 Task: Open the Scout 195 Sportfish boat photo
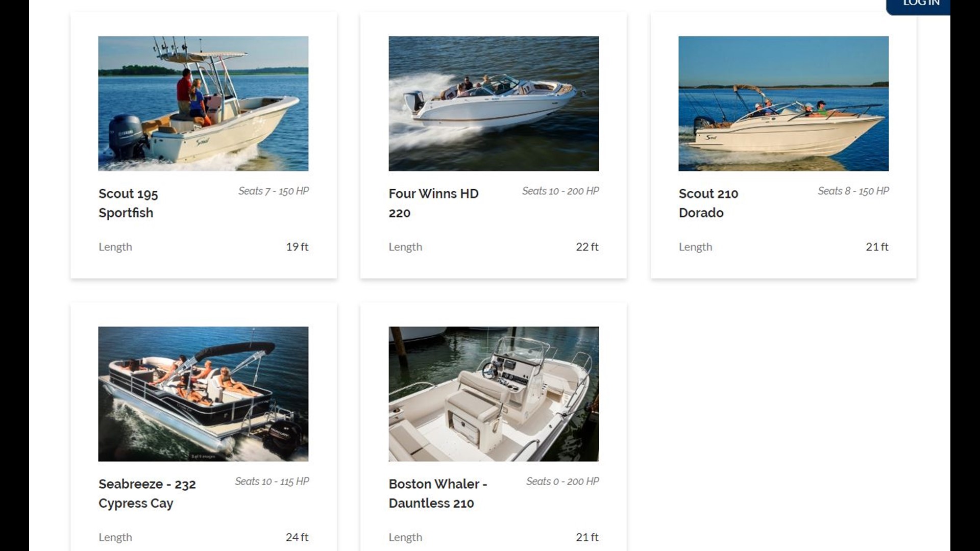click(x=203, y=104)
